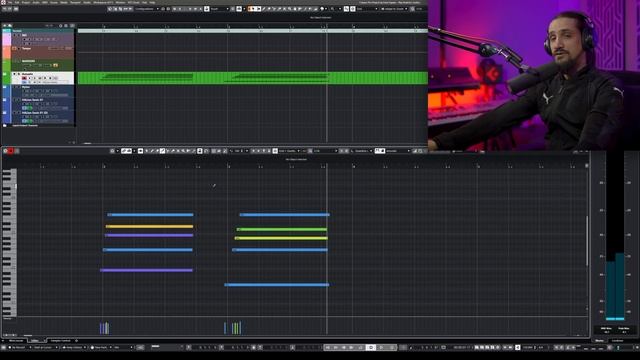
Task: Click the left zone visibility icon at top-left toolbar
Action: (x=4, y=9)
